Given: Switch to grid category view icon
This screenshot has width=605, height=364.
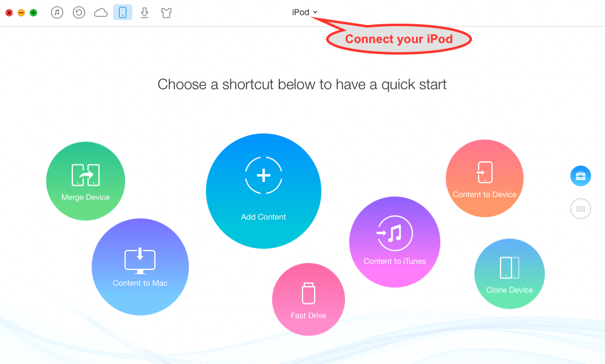Looking at the screenshot, I should click(x=581, y=209).
